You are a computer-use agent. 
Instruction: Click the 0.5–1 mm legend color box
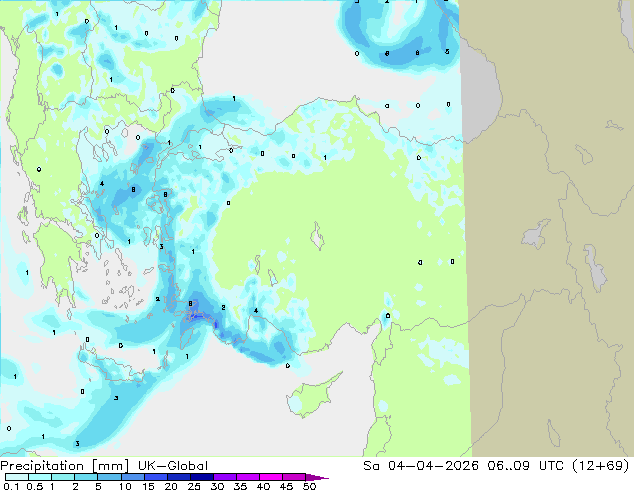point(40,477)
